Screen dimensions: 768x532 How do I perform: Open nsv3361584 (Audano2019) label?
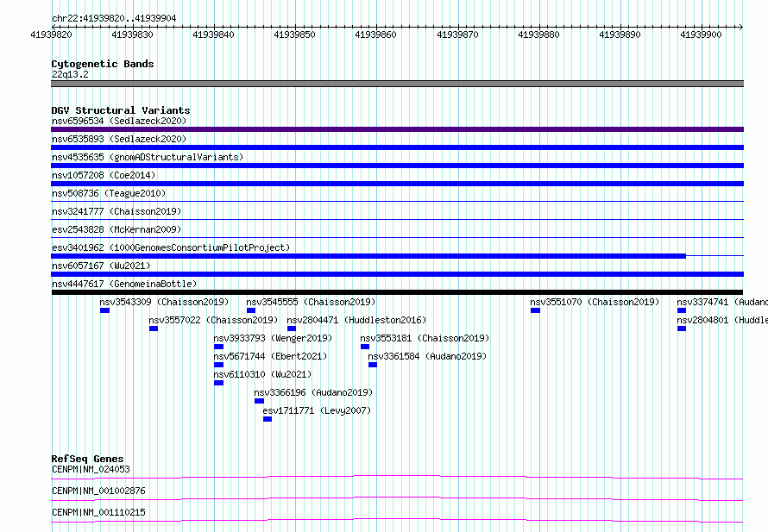[428, 356]
